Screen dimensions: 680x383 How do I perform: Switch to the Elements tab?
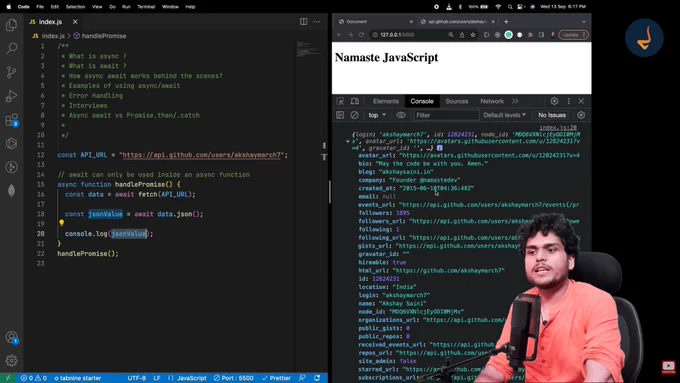point(386,101)
